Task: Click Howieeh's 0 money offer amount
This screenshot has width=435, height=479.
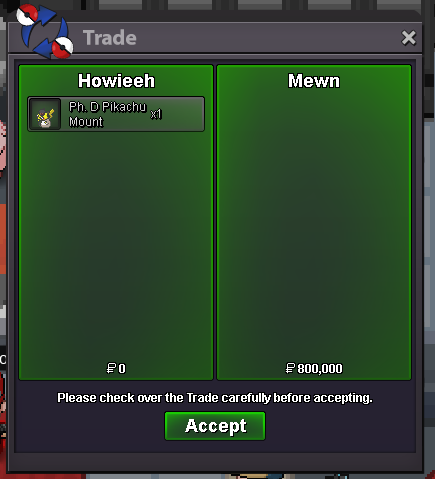Action: point(122,369)
